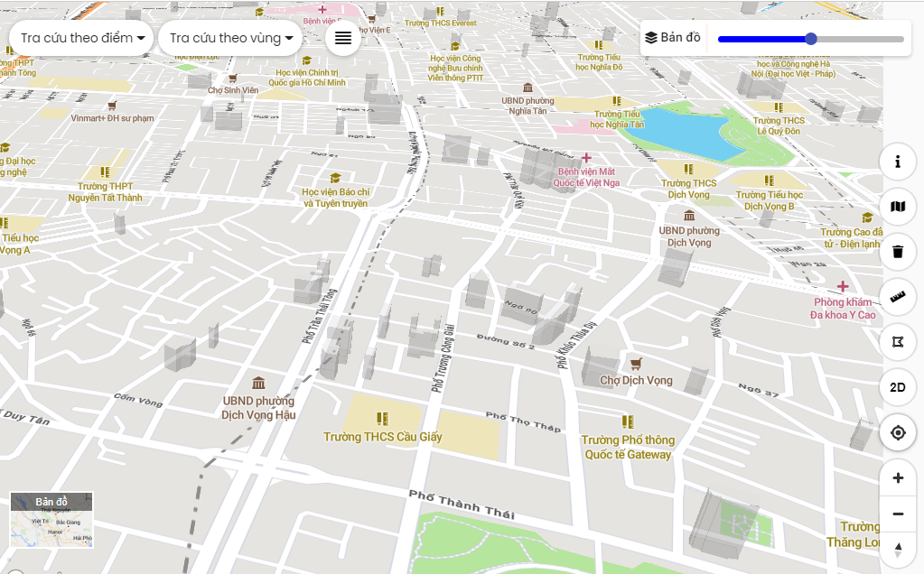Open the Tra cứu theo điểm dropdown
924x574 pixels.
(82, 38)
